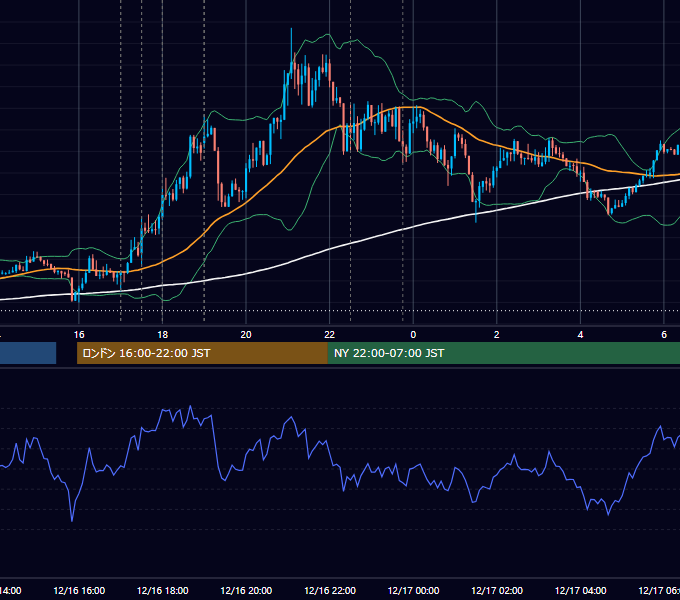This screenshot has width=680, height=600.
Task: Click the blue session bar left of ロンドン
Action: pyautogui.click(x=28, y=353)
